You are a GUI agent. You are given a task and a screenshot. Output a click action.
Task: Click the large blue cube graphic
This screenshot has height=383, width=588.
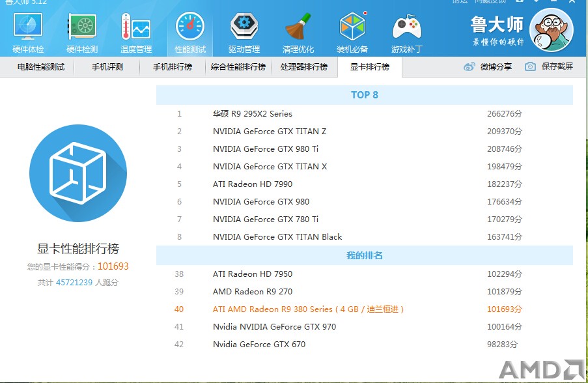click(x=78, y=173)
